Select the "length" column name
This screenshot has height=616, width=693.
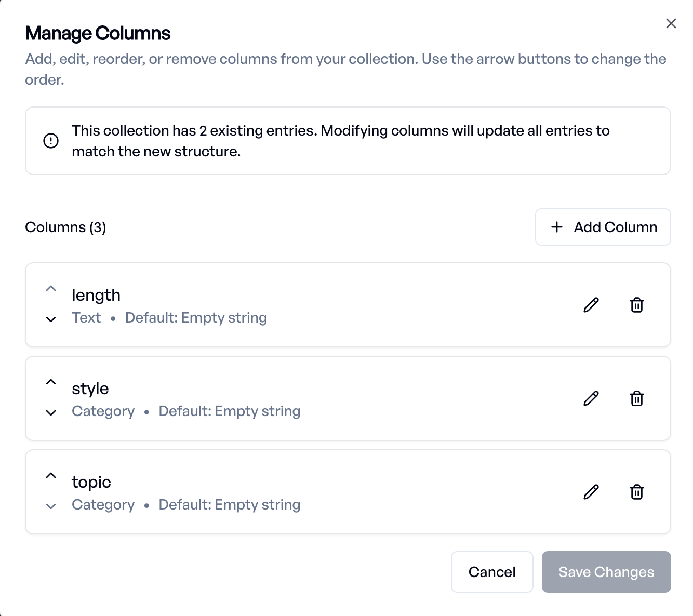(x=96, y=295)
